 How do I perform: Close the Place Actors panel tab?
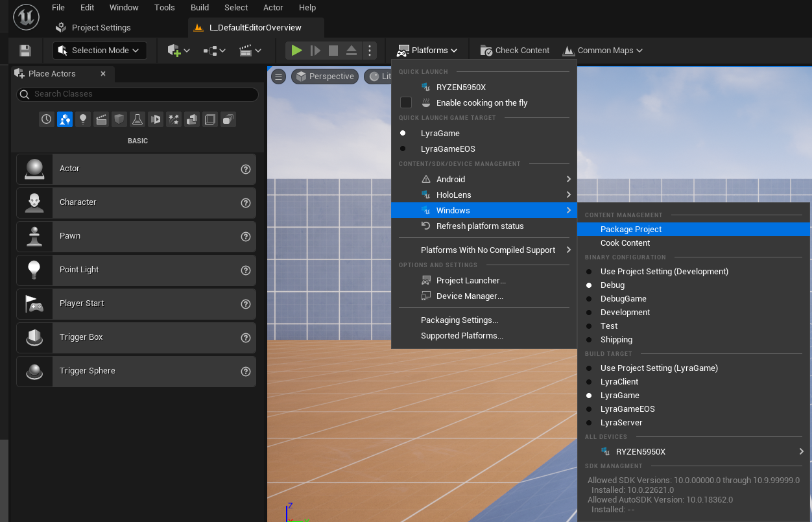coord(103,74)
